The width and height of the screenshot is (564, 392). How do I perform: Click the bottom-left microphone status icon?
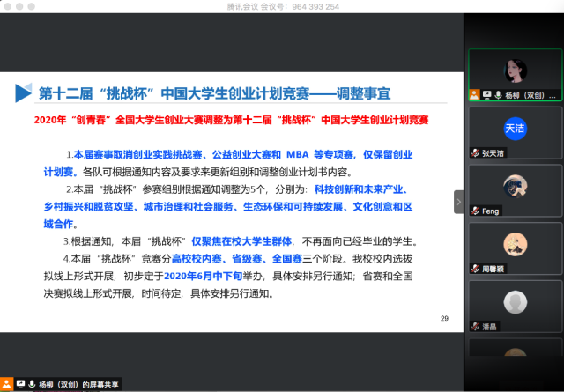[33, 384]
